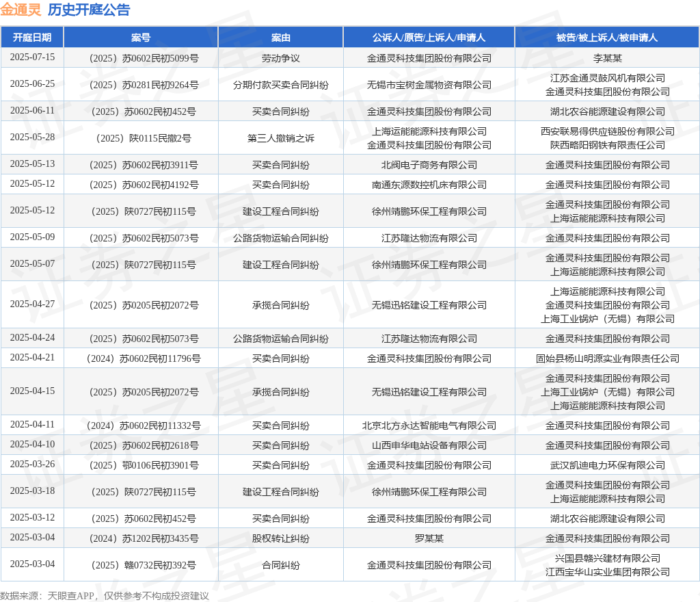Click the date 2025-04-10
Viewport: 700px width, 602px height.
click(x=32, y=445)
